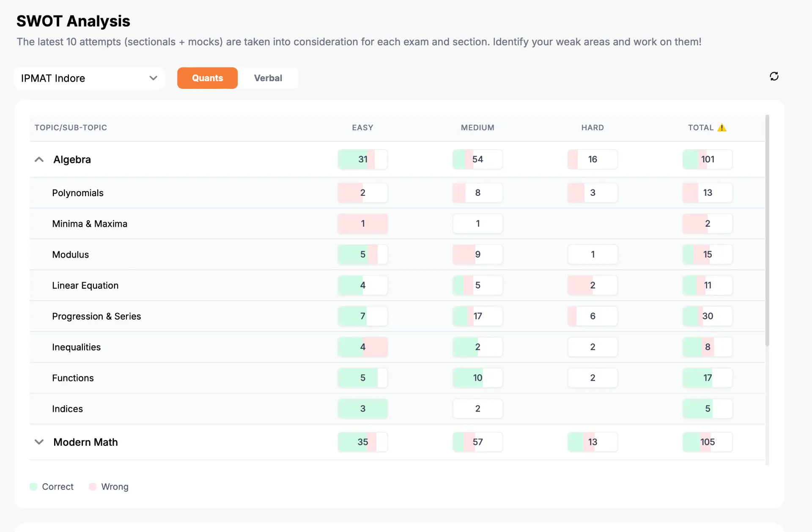The image size is (812, 532).
Task: Click Algebra's easy score bar showing 31
Action: [363, 159]
